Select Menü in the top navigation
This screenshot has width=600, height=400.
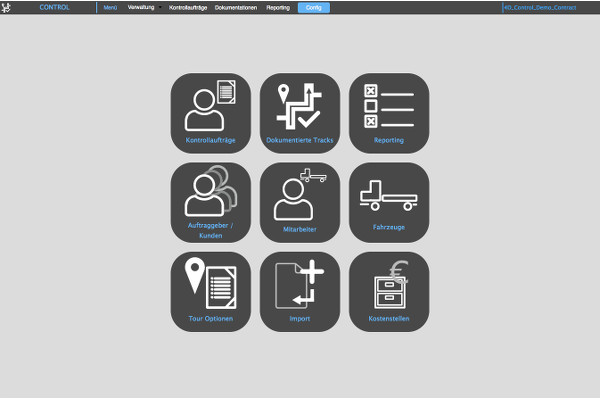click(x=110, y=8)
